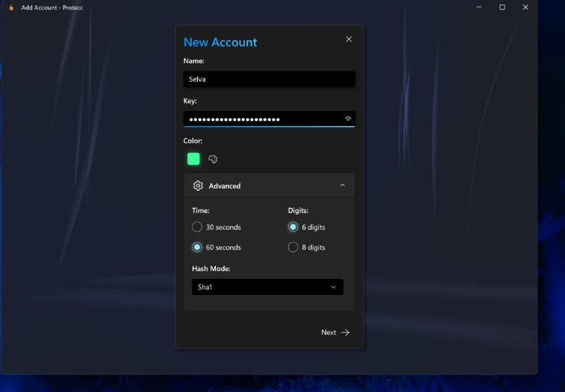
Task: Click the Hash Mode label
Action: (211, 268)
